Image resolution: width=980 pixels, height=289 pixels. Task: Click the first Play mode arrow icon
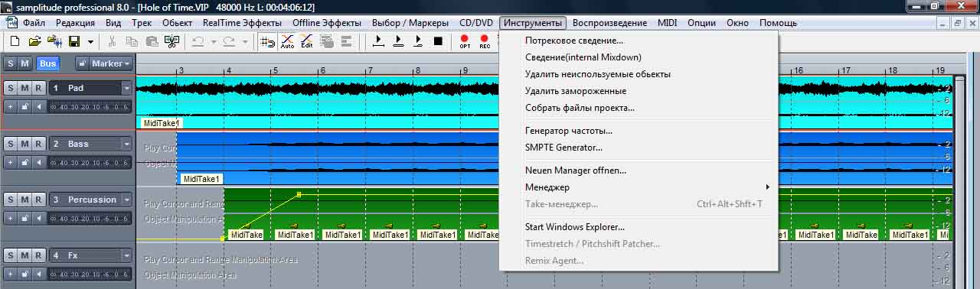(378, 41)
